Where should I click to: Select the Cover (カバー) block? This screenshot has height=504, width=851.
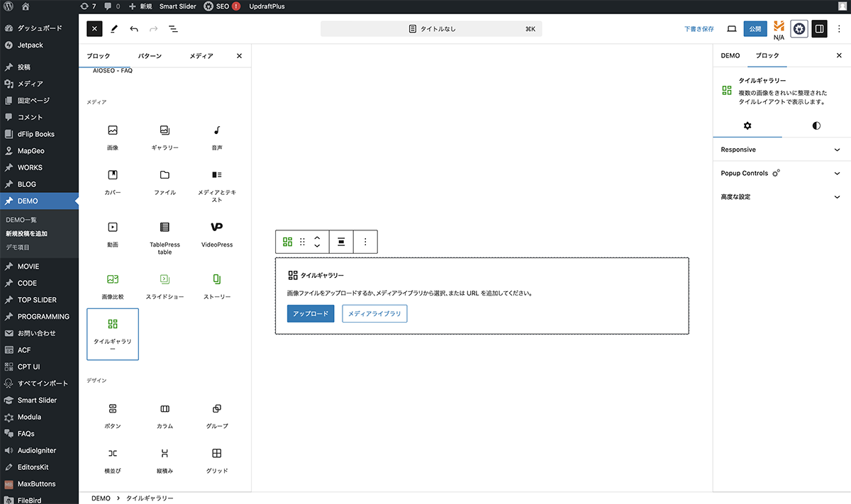(112, 182)
